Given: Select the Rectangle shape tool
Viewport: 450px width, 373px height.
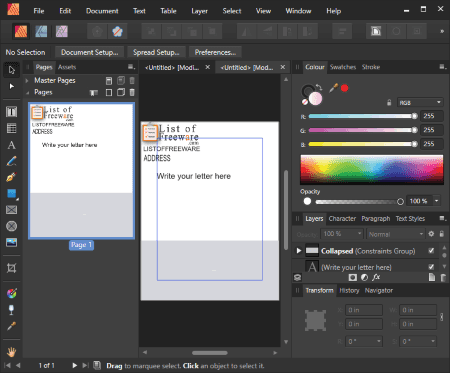Looking at the screenshot, I should 12,193.
